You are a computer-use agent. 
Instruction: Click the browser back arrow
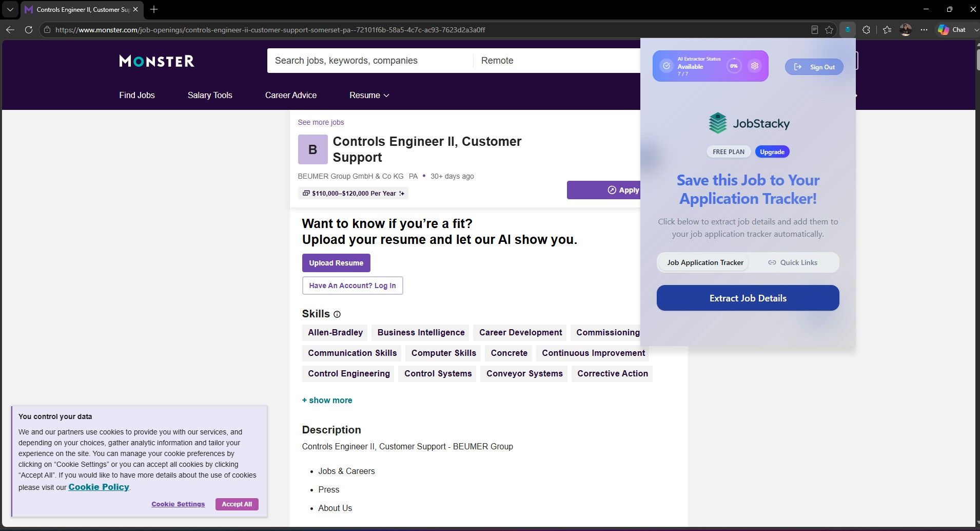pyautogui.click(x=10, y=30)
